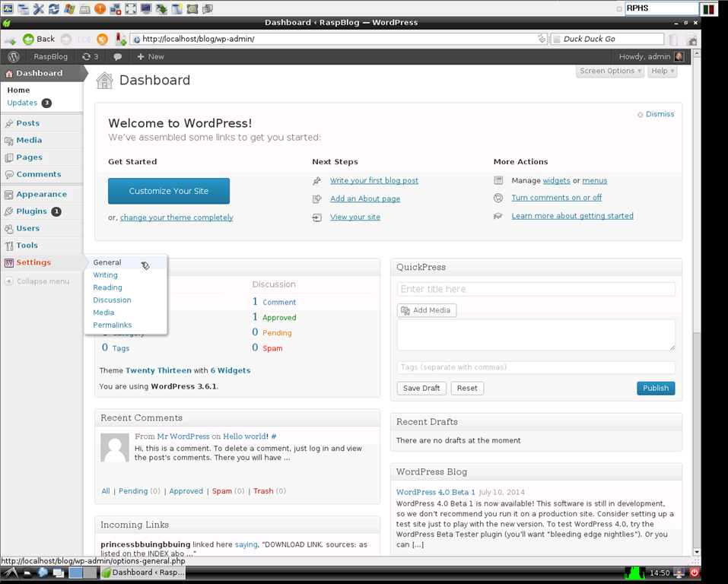Image resolution: width=728 pixels, height=584 pixels.
Task: Expand the Screen Options dropdown
Action: [610, 71]
